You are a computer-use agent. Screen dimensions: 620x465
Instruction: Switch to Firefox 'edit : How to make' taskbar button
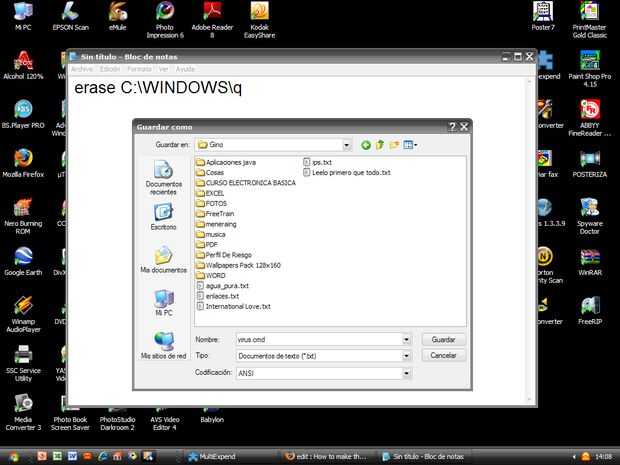pos(327,457)
